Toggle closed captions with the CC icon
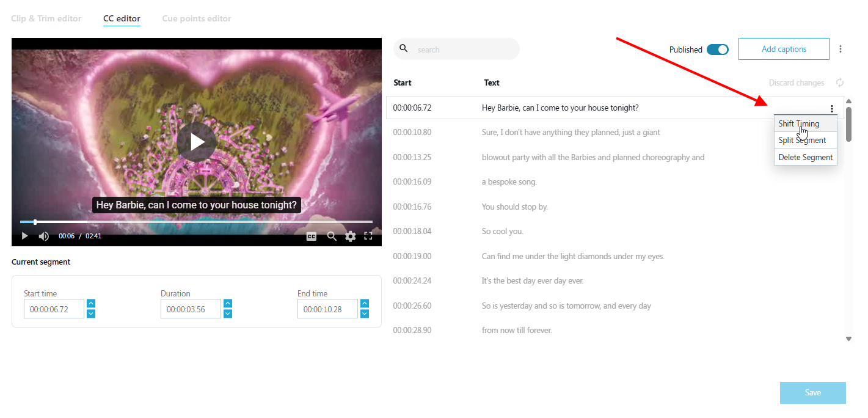This screenshot has height=418, width=868. click(312, 236)
